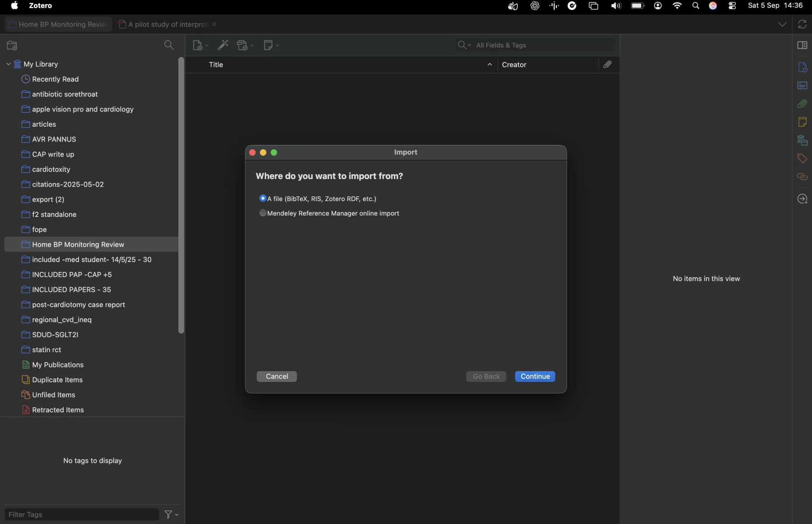
Task: Select Mendeley Reference Manager online import
Action: click(x=329, y=213)
